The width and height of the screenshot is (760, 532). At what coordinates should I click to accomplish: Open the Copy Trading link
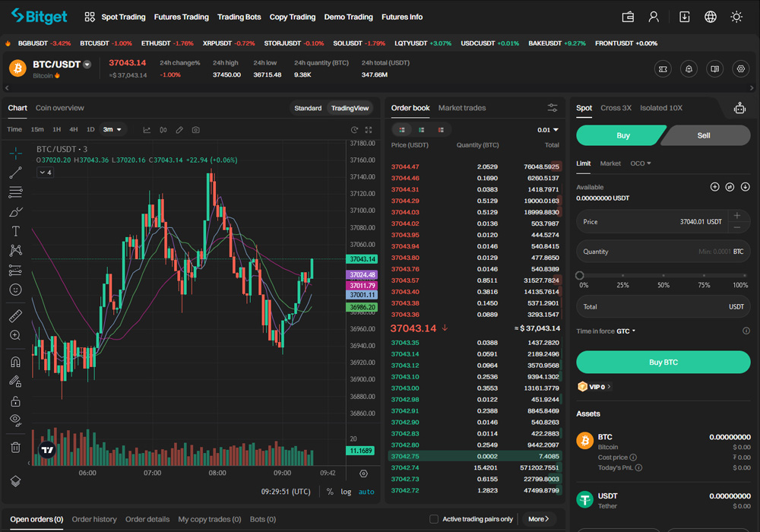(293, 17)
